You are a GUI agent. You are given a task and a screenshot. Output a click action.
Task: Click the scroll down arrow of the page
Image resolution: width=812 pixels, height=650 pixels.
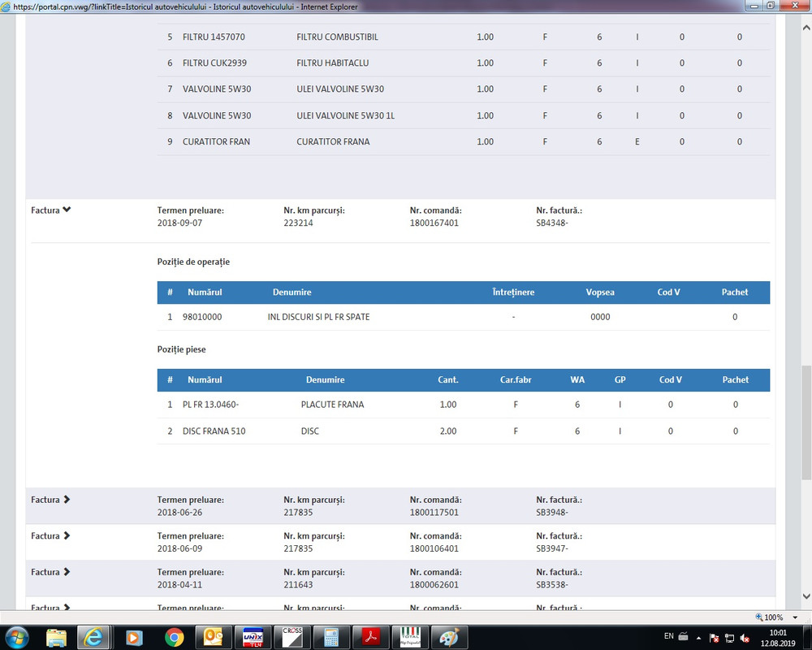pos(806,596)
